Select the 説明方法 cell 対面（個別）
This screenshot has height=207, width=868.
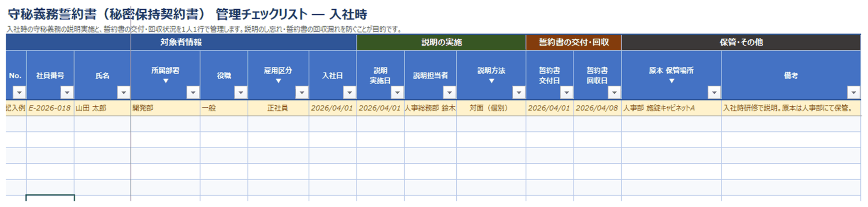[x=491, y=108]
